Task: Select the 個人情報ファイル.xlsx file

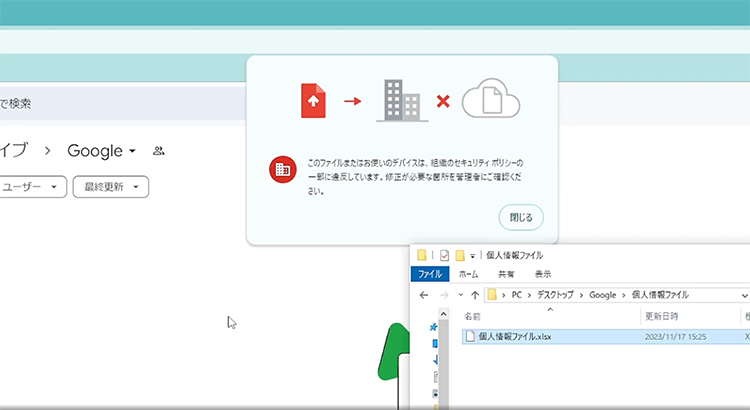Action: click(606, 337)
